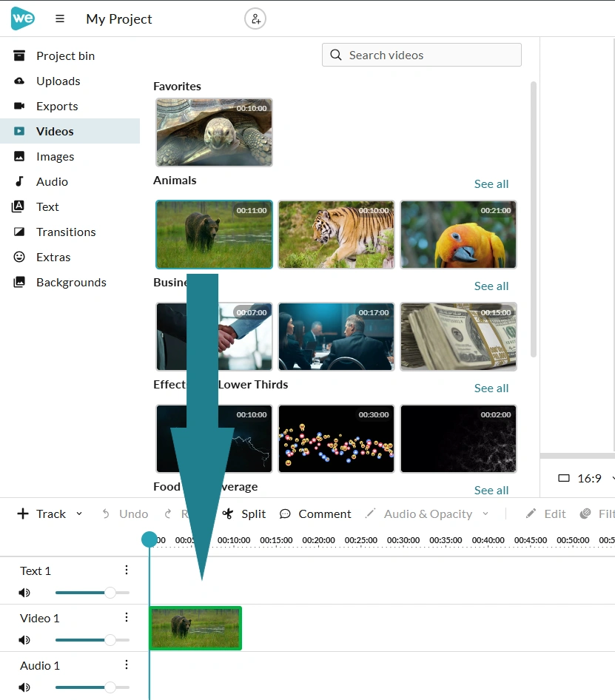Image resolution: width=615 pixels, height=700 pixels.
Task: Select the emoji particles effect video
Action: [336, 439]
